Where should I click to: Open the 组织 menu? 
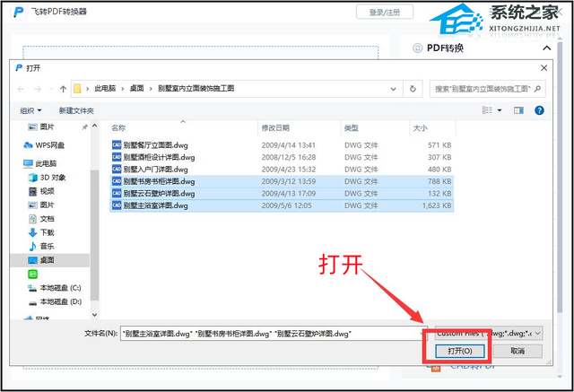tap(30, 110)
